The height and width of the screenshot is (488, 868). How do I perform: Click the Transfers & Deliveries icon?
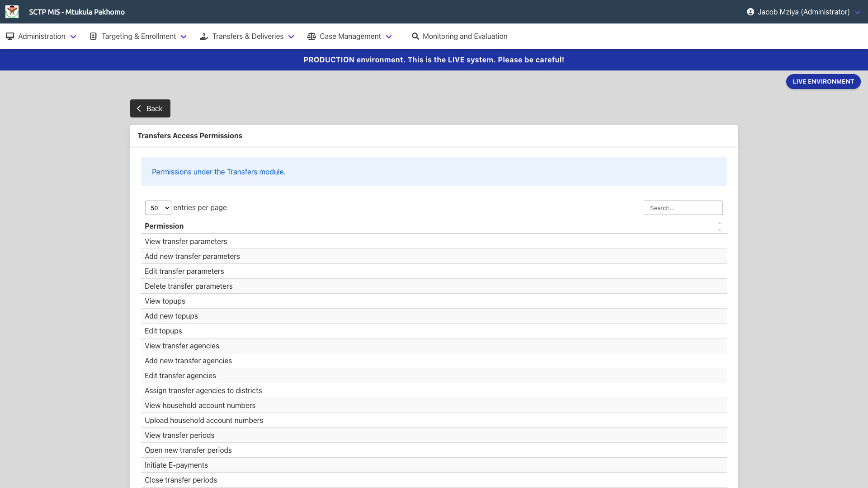tap(204, 36)
